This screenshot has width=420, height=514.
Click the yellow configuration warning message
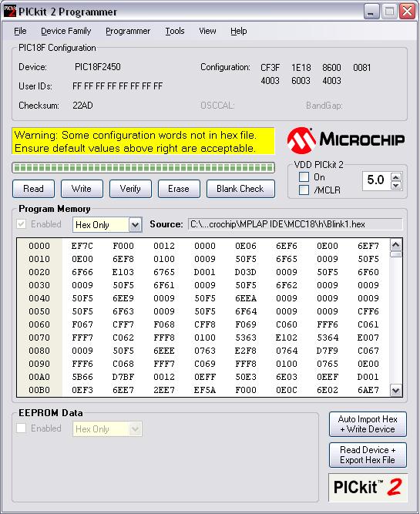[x=143, y=141]
